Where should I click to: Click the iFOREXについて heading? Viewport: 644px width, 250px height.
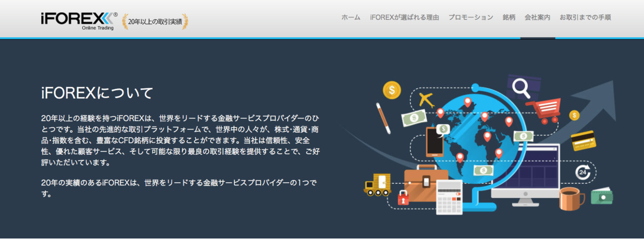pos(97,92)
